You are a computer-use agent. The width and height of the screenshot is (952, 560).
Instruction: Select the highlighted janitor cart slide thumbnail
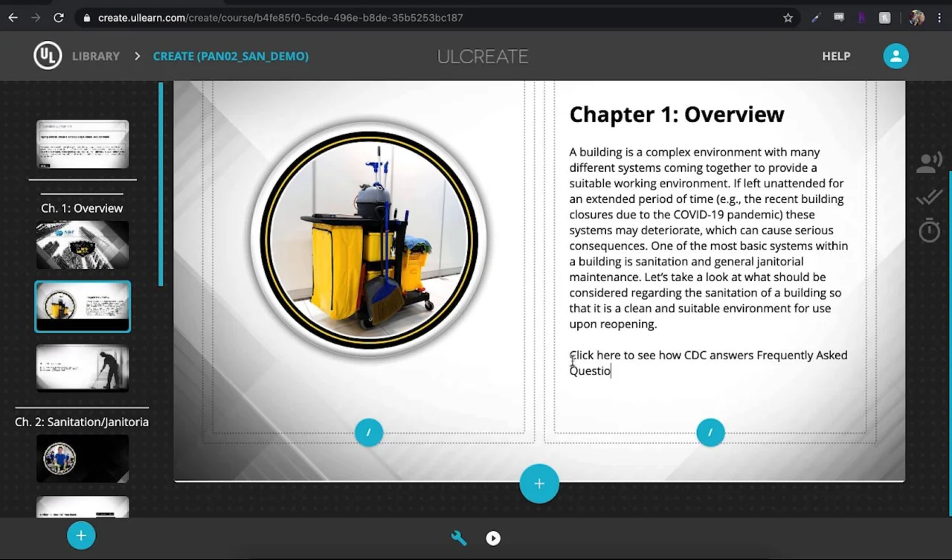83,306
